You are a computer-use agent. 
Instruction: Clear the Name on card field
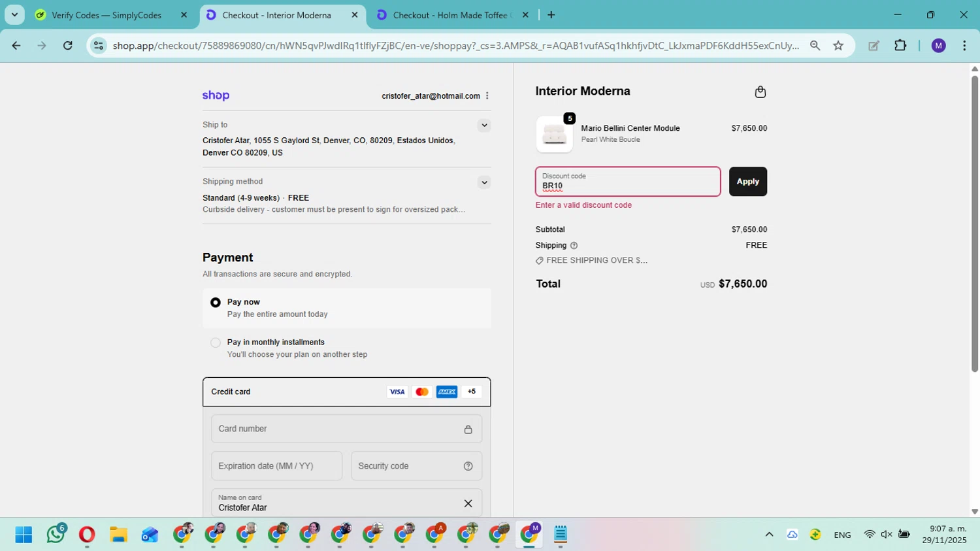pos(468,503)
